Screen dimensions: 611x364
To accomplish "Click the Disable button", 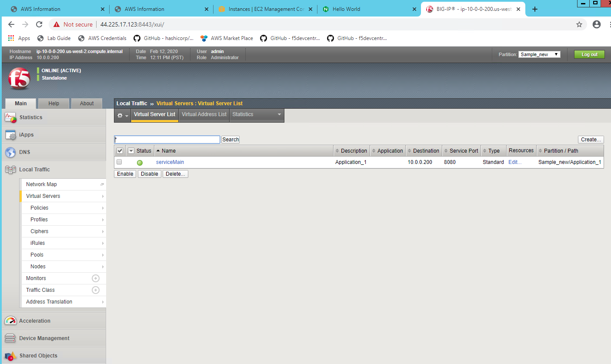I will (150, 174).
